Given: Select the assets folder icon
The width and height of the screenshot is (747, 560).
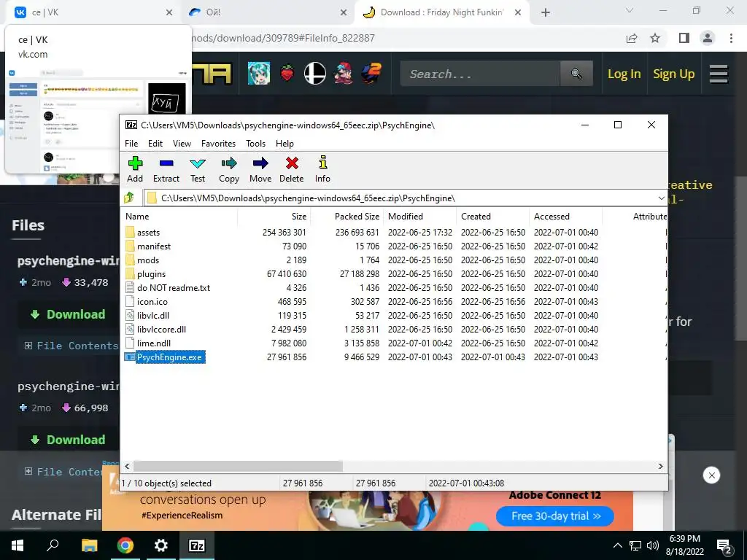Looking at the screenshot, I should click(x=130, y=233).
